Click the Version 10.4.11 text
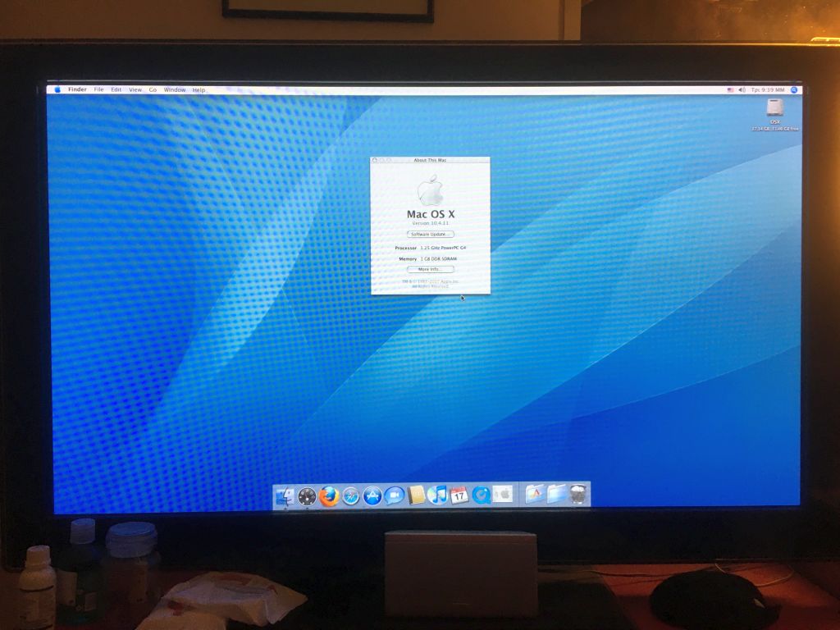 430,223
